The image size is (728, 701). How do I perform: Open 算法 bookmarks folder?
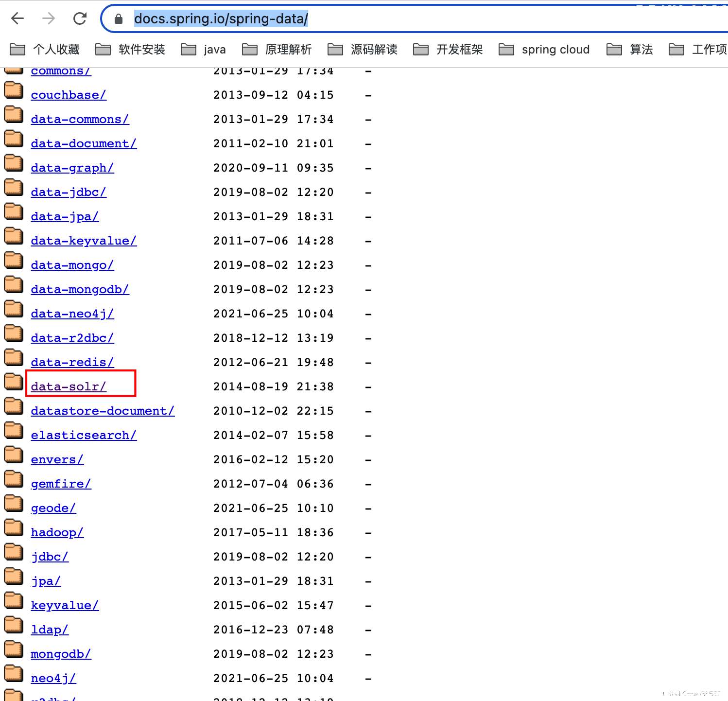point(630,49)
